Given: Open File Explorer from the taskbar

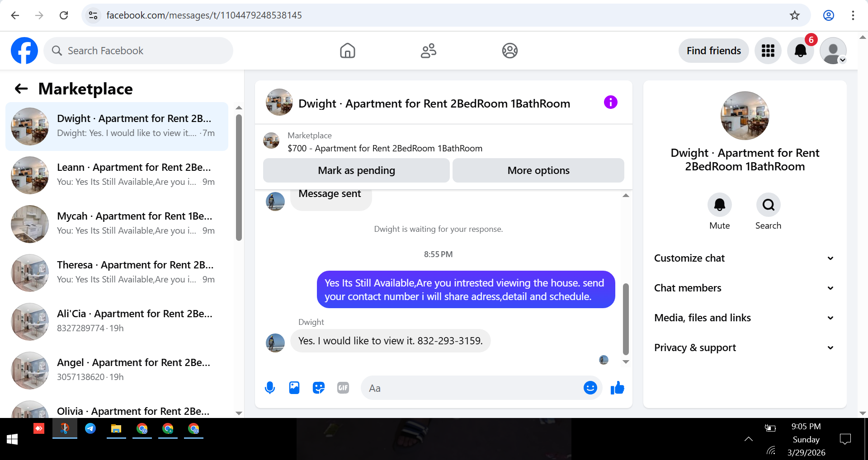Looking at the screenshot, I should [116, 428].
